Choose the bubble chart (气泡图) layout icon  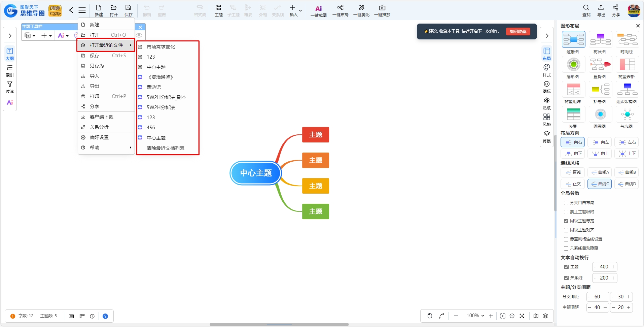627,115
